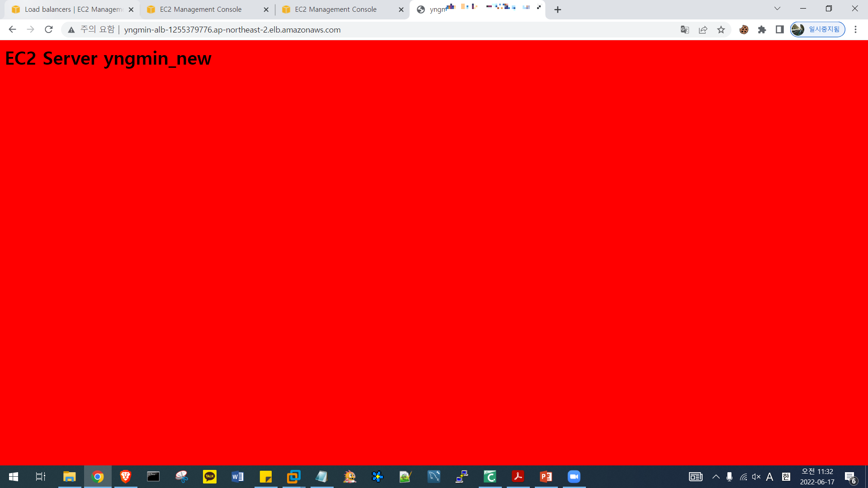Switch to Load balancers tab

(68, 9)
